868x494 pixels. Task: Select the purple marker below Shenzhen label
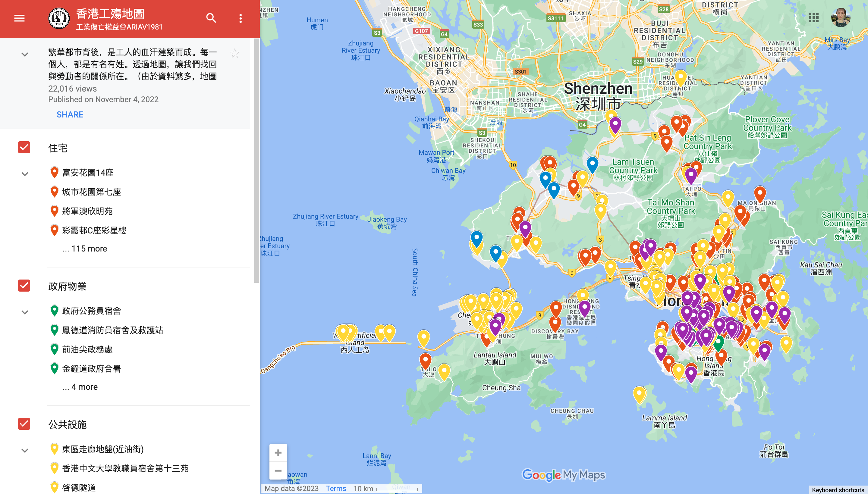click(615, 125)
